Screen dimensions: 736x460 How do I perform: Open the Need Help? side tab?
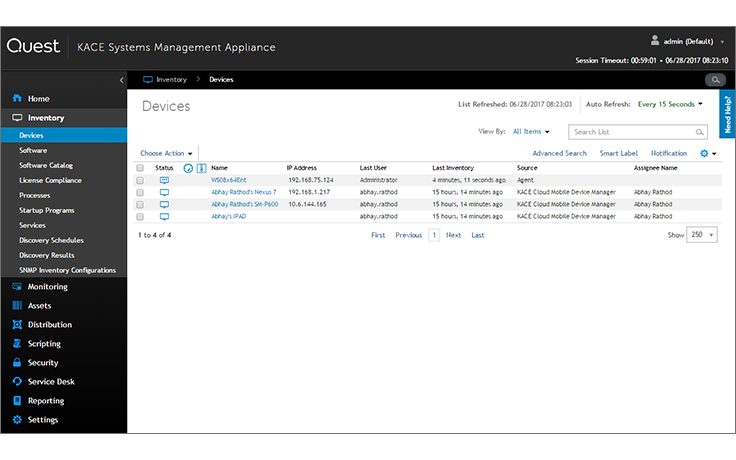point(728,114)
